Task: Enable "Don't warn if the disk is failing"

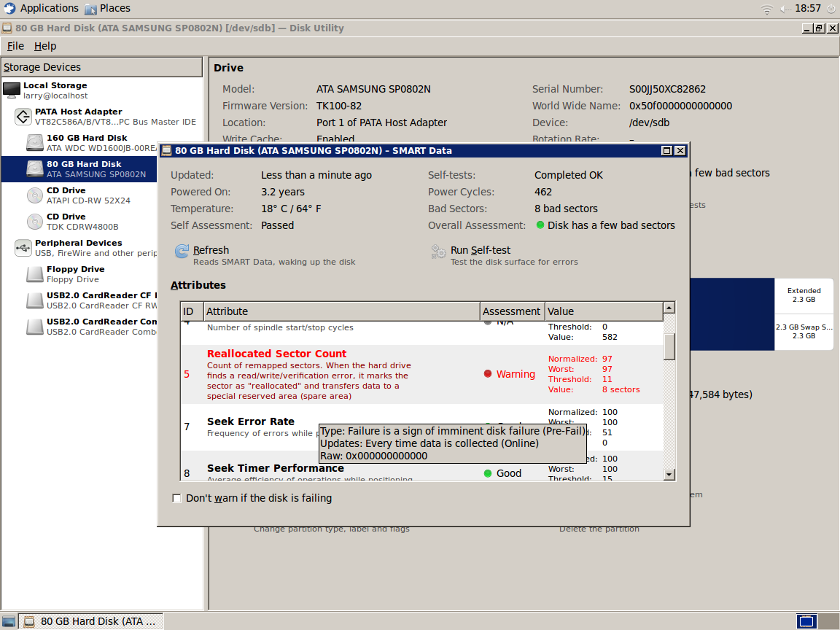Action: coord(176,499)
